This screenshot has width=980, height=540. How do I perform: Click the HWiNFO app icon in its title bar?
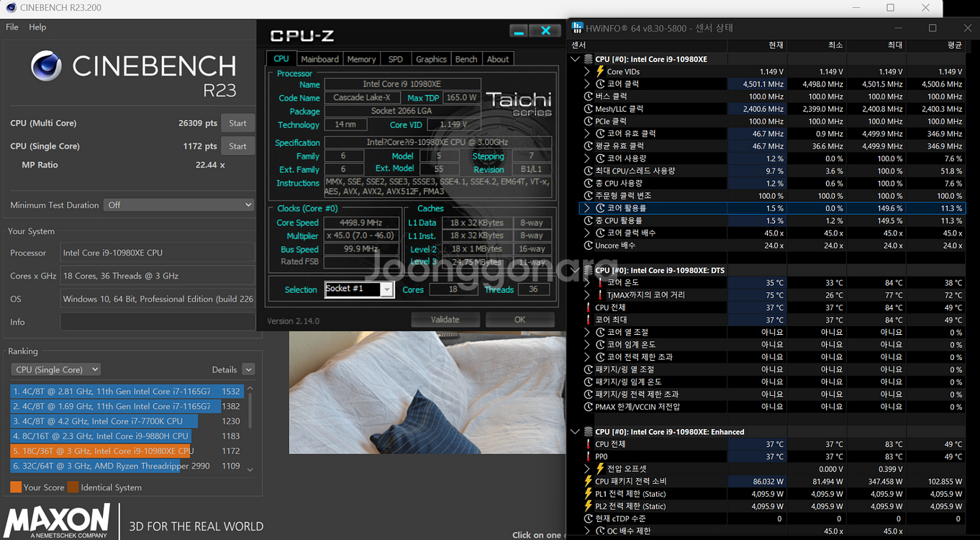click(x=577, y=28)
